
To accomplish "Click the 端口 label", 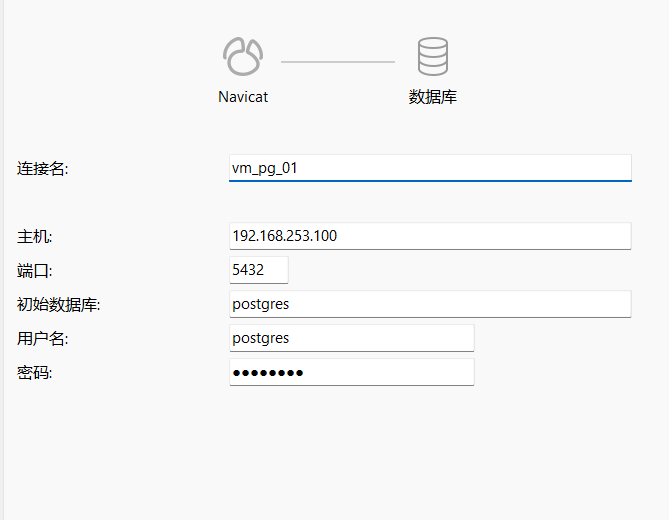I will click(35, 270).
